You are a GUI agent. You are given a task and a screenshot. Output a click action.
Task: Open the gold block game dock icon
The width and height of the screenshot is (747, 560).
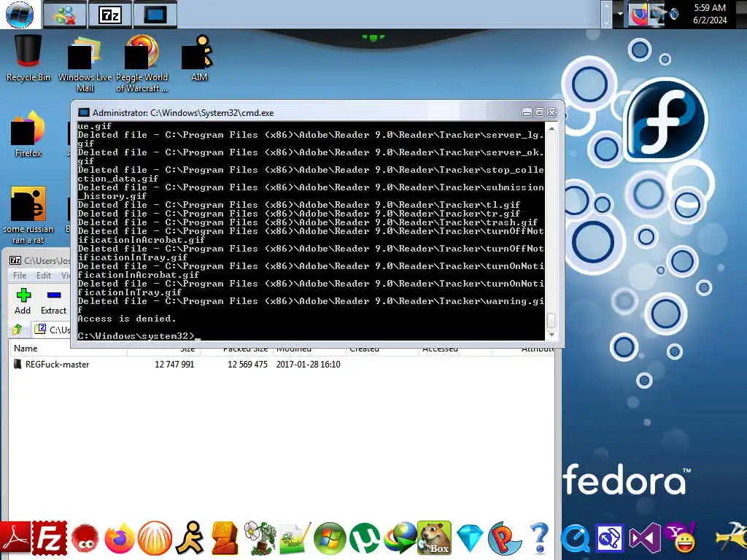pyautogui.click(x=225, y=538)
